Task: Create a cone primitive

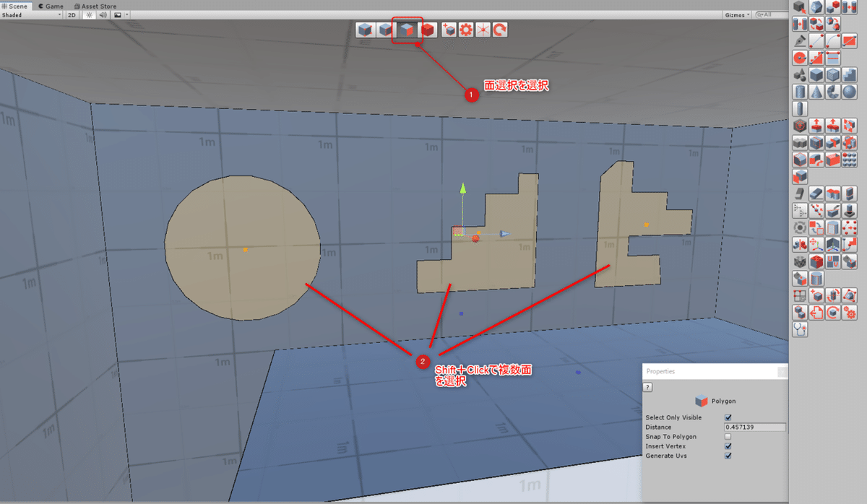Action: click(815, 91)
